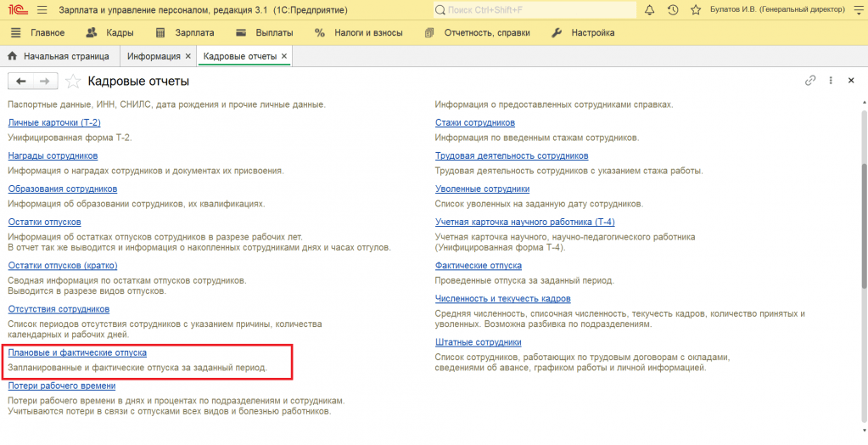The width and height of the screenshot is (868, 445).
Task: Switch to the Начальная страница tab
Action: coord(59,56)
